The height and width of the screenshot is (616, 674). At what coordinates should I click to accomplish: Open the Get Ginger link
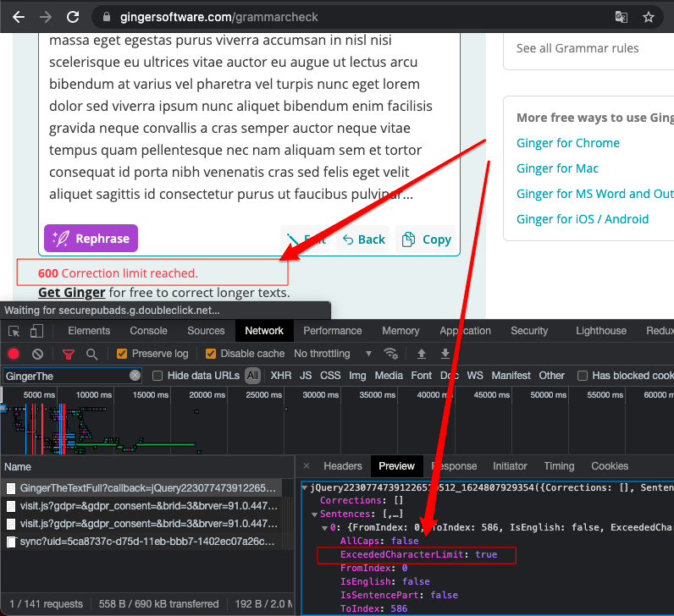72,293
